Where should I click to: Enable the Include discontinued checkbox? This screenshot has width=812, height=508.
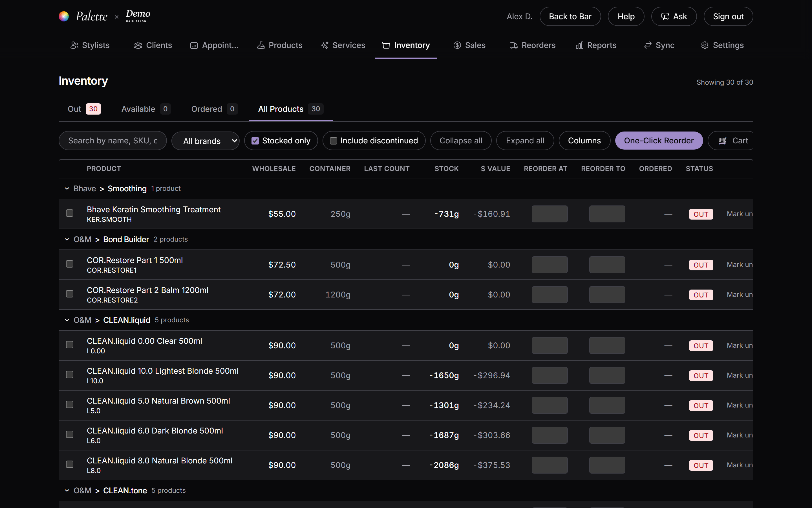pyautogui.click(x=333, y=141)
